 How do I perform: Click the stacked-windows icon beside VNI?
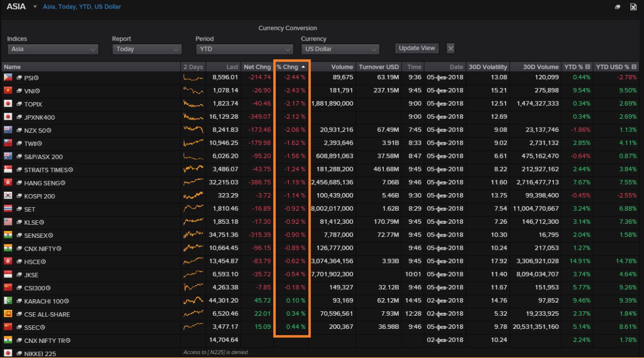click(19, 91)
